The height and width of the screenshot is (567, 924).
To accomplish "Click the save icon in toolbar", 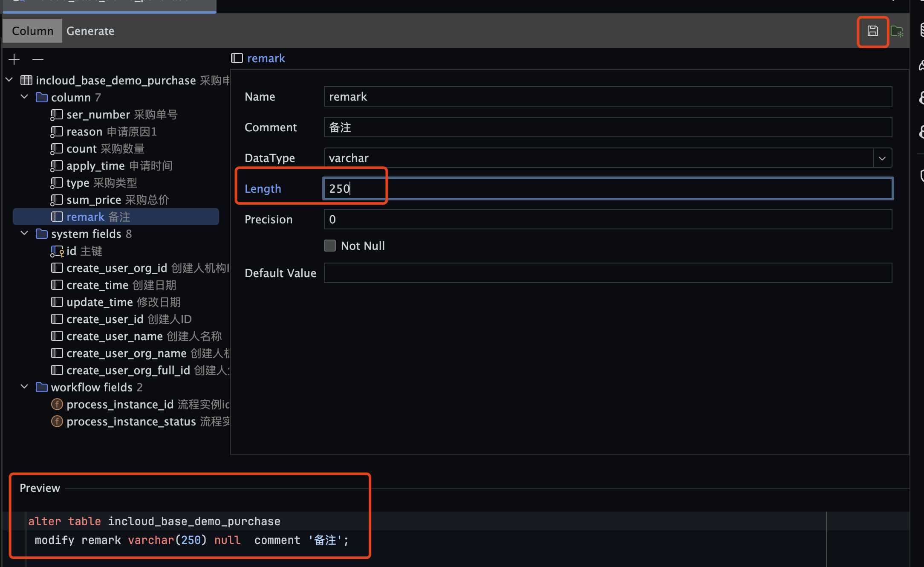I will [872, 31].
